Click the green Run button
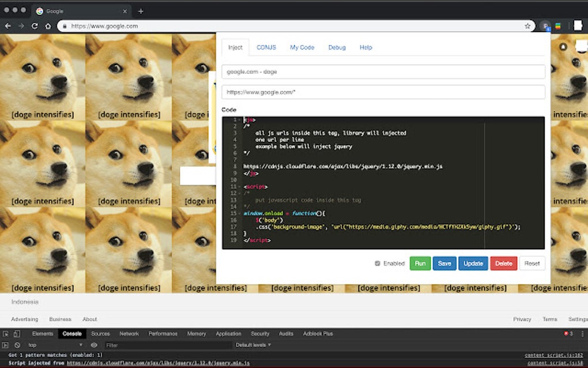The width and height of the screenshot is (588, 368). (420, 264)
